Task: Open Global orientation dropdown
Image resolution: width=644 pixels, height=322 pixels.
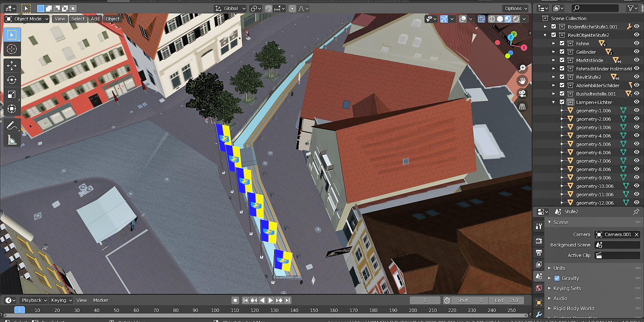Action: [230, 8]
